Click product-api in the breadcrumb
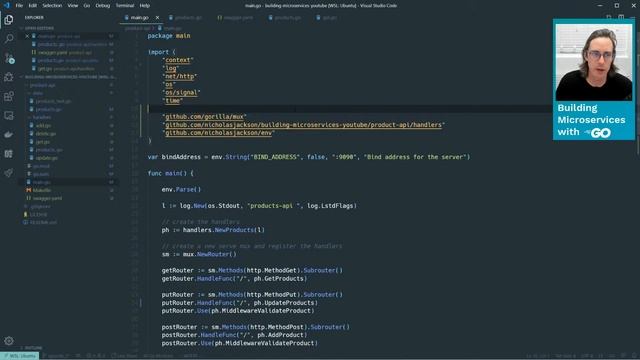 click(x=138, y=28)
